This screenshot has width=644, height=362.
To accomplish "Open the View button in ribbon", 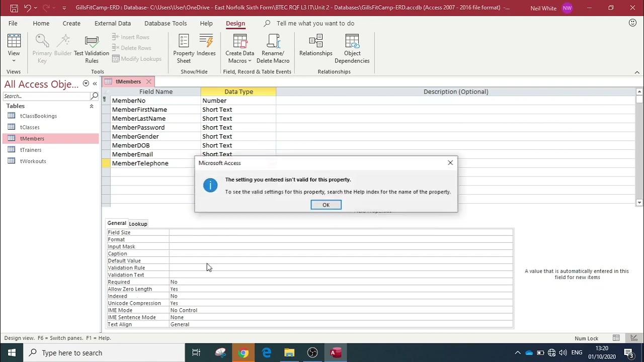I will (14, 49).
